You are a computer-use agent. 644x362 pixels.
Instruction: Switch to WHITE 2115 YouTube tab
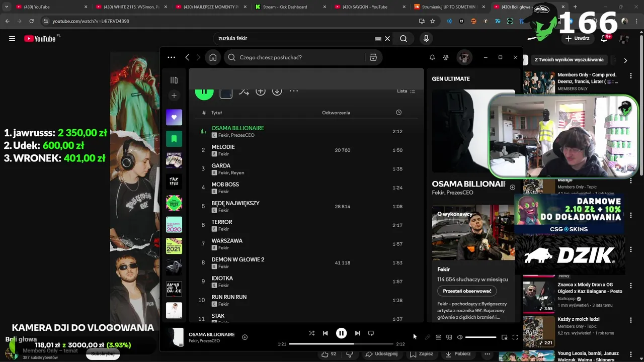pyautogui.click(x=131, y=7)
